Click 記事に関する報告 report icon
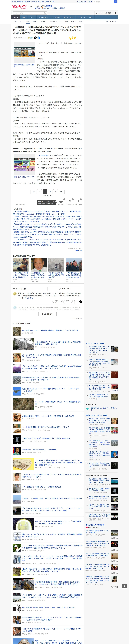Viewport: 129px width, 644px height. pyautogui.click(x=19, y=204)
